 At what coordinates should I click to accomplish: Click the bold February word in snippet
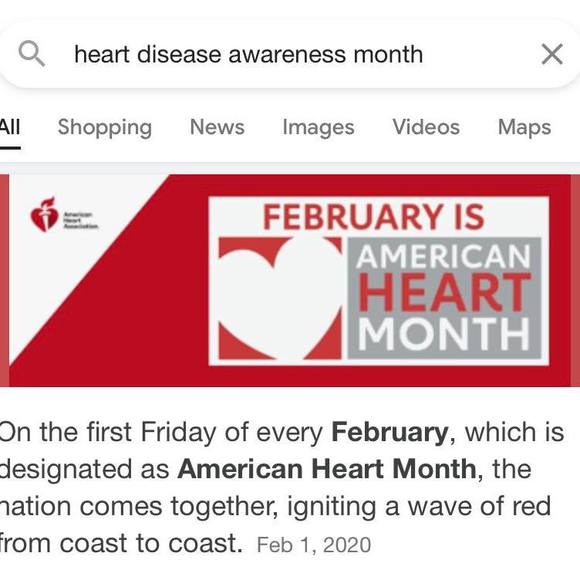[x=390, y=432]
